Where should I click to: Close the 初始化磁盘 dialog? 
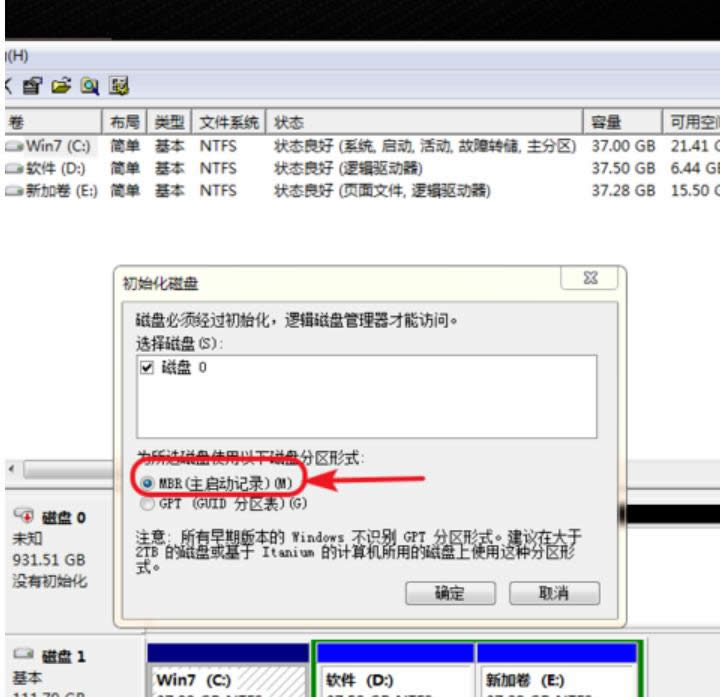point(589,280)
